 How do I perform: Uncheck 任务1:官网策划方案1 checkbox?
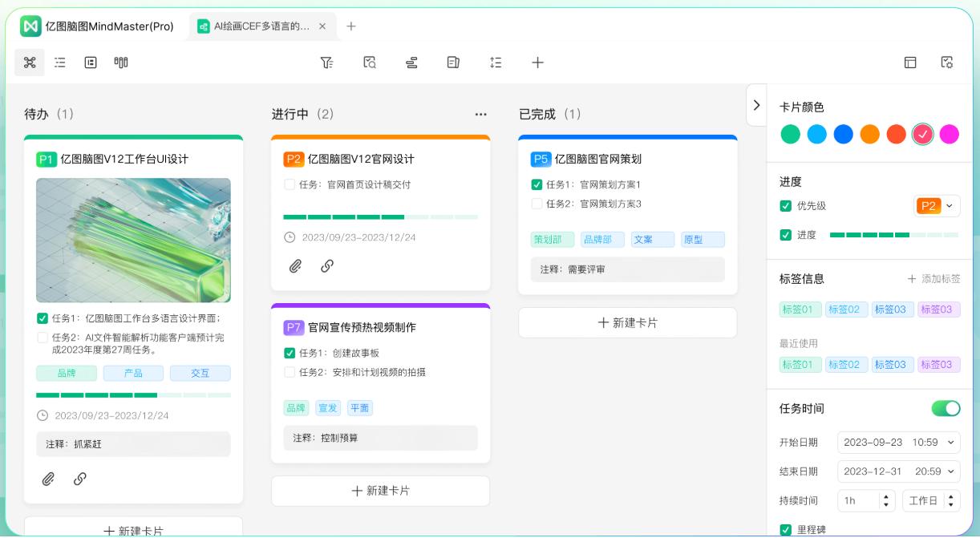click(x=537, y=184)
